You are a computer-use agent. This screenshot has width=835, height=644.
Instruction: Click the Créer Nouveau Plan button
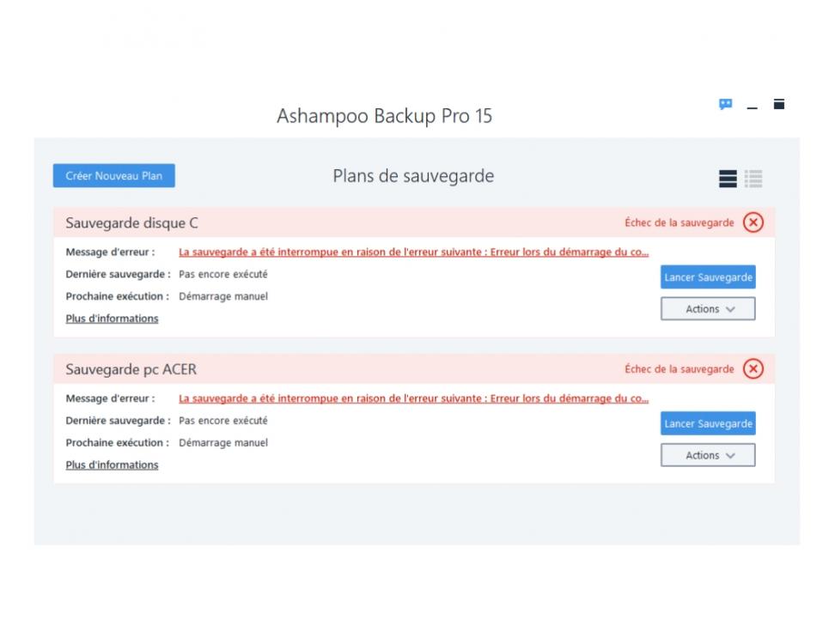[x=114, y=176]
